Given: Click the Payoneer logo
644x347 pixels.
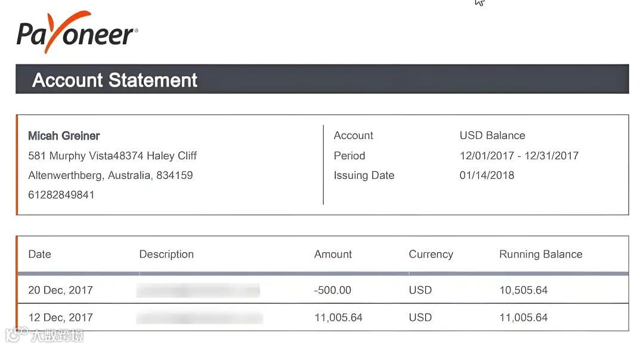Looking at the screenshot, I should coord(77,32).
